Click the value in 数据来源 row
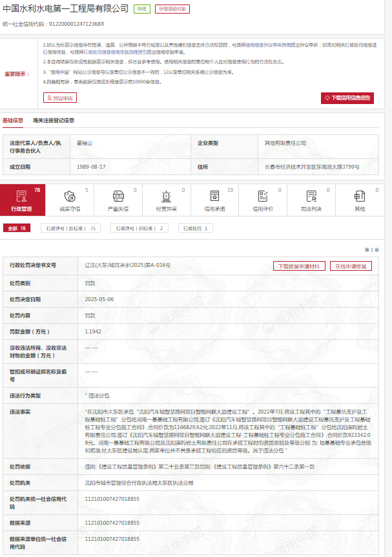Screen dimensions: 392x557 (x=112, y=523)
